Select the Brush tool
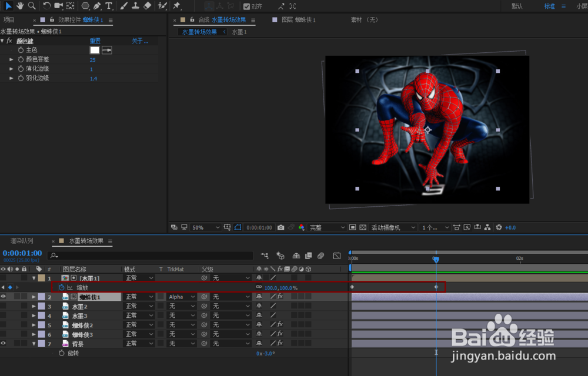 click(123, 6)
